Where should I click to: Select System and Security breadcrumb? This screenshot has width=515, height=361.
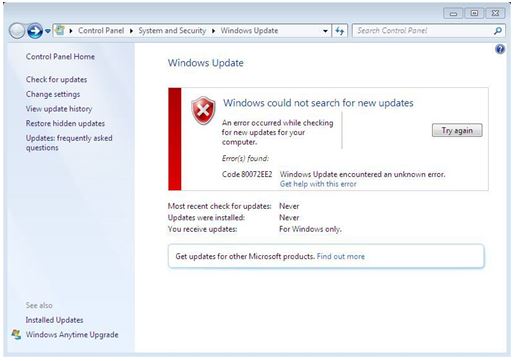(x=172, y=31)
